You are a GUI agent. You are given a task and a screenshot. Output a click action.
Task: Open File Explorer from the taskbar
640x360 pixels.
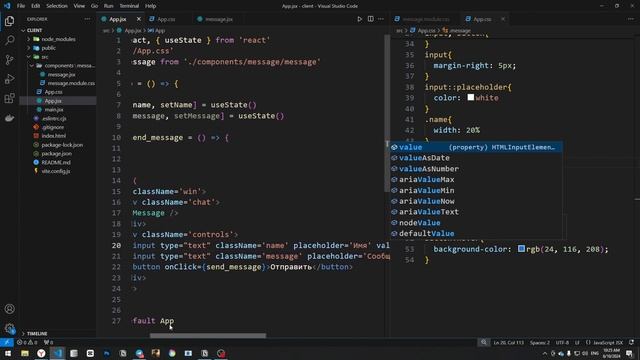pos(25,353)
